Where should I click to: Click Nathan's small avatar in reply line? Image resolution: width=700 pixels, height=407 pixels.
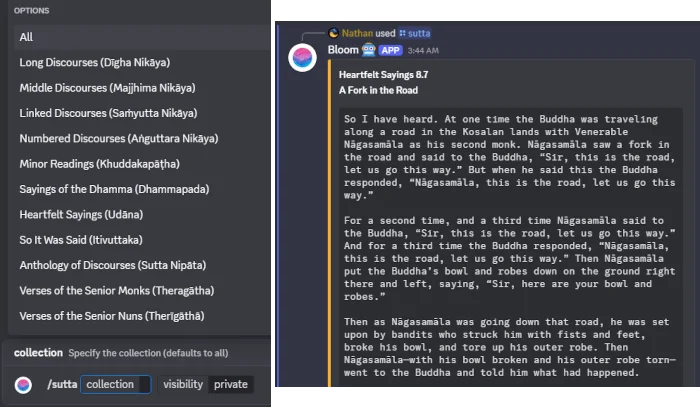tap(333, 33)
